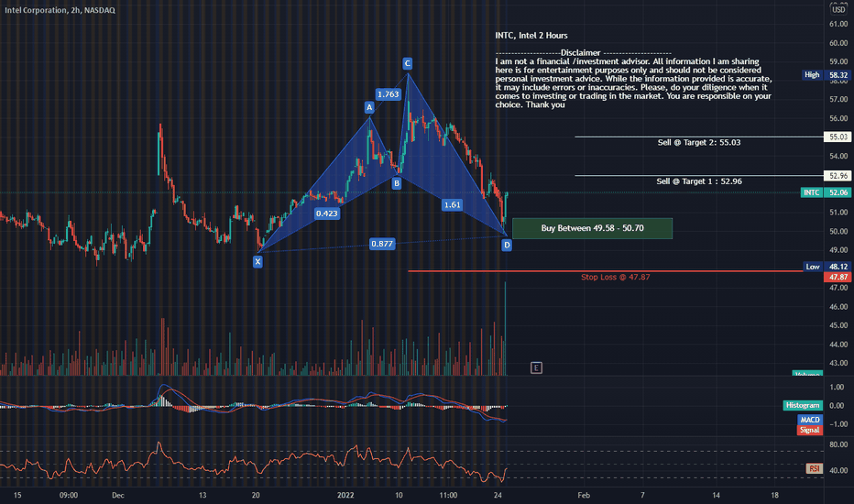Click the 55.03 price axis tag
The height and width of the screenshot is (504, 854).
838,137
